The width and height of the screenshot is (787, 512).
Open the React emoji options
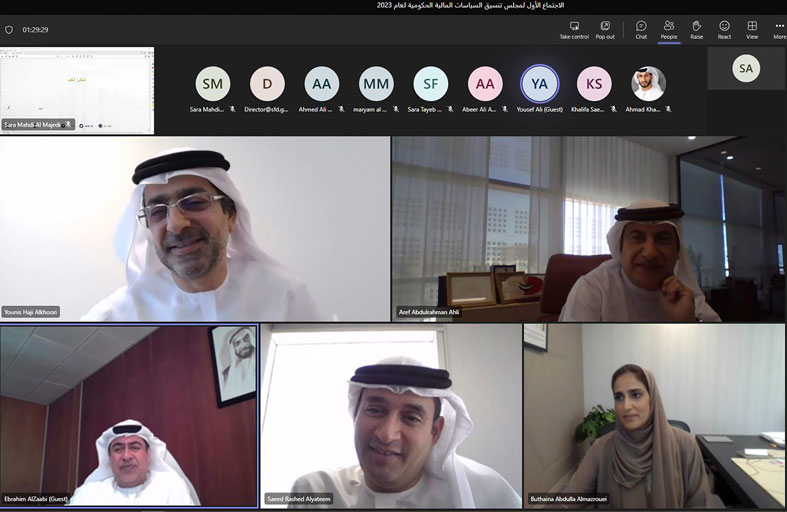click(724, 29)
